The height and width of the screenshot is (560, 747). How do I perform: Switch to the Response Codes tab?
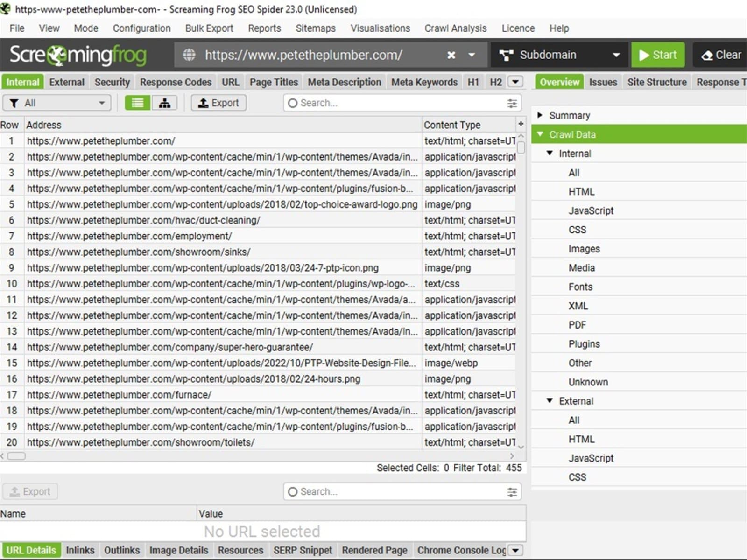pos(176,82)
